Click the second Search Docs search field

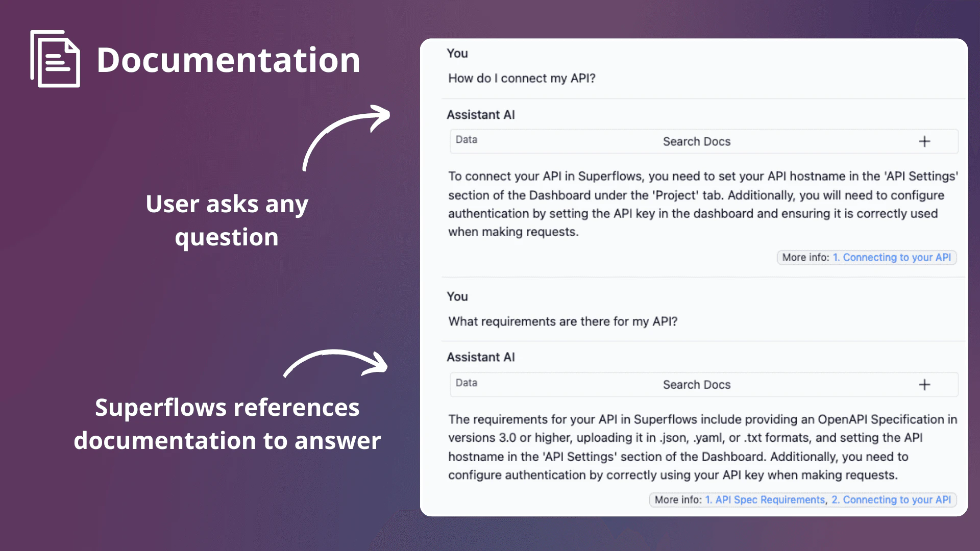click(x=697, y=385)
